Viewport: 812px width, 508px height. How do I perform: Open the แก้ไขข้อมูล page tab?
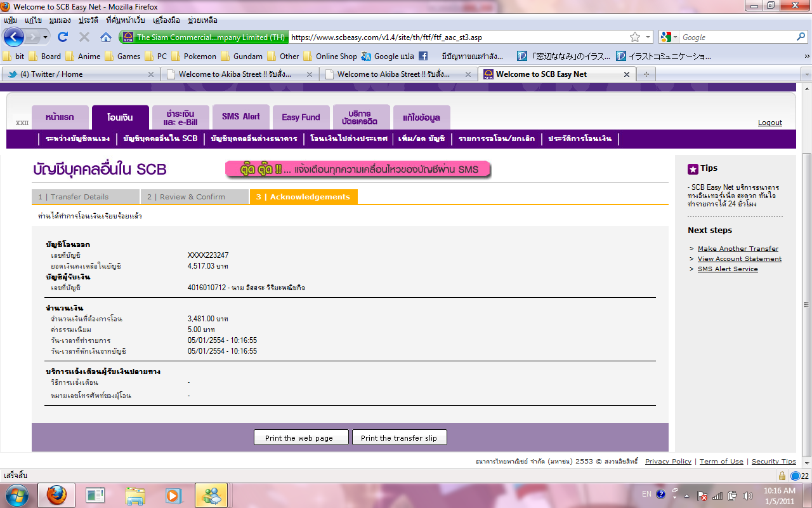tap(422, 117)
